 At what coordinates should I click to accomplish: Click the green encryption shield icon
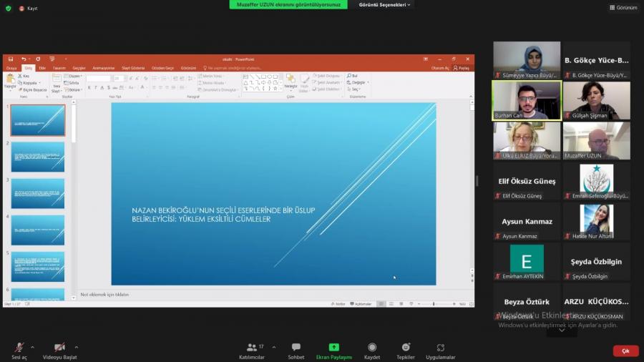[x=9, y=8]
